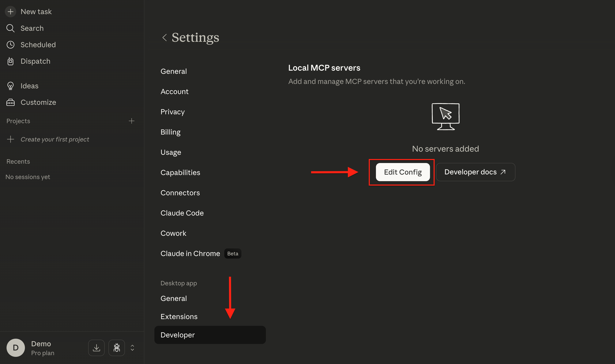Open the Connectors settings section
This screenshot has width=615, height=364.
pos(180,193)
